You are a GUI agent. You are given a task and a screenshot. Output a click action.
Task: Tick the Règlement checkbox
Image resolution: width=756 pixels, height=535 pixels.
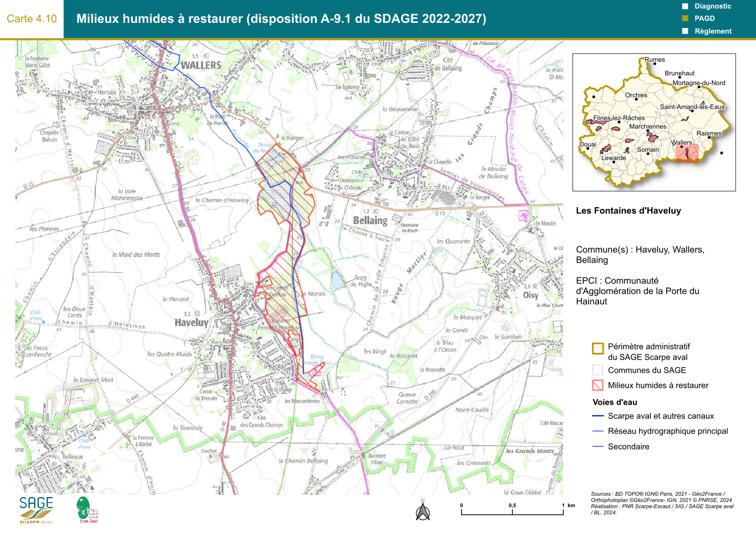[x=685, y=31]
